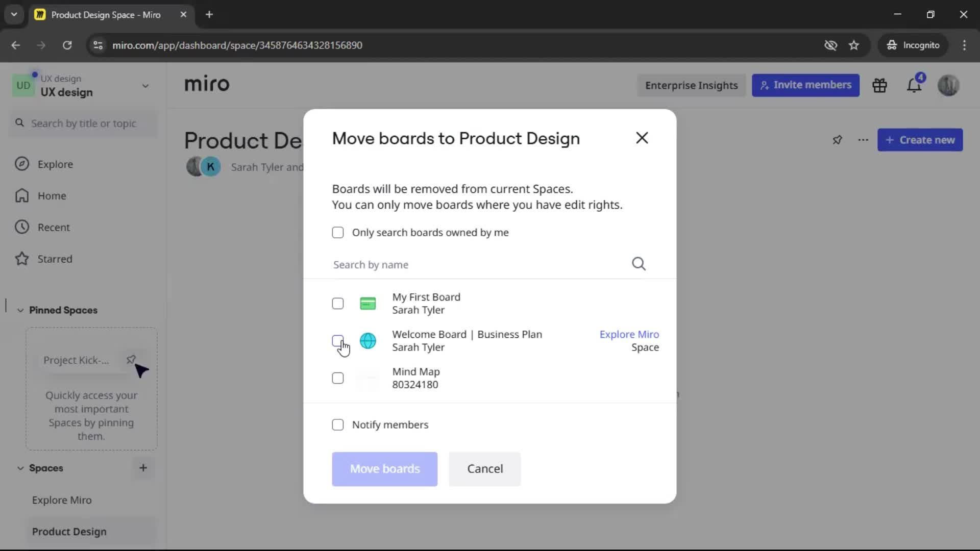Open the Explore Miro space link
This screenshot has height=551, width=980.
pyautogui.click(x=629, y=334)
